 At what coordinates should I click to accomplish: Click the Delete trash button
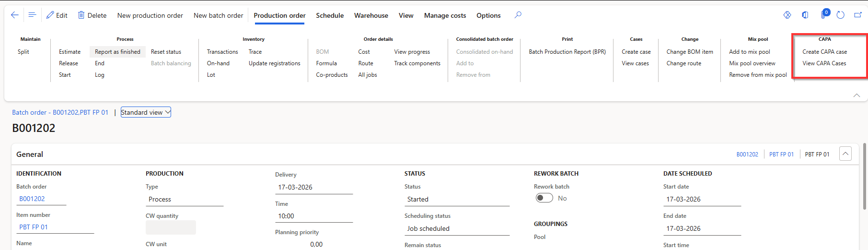(93, 15)
